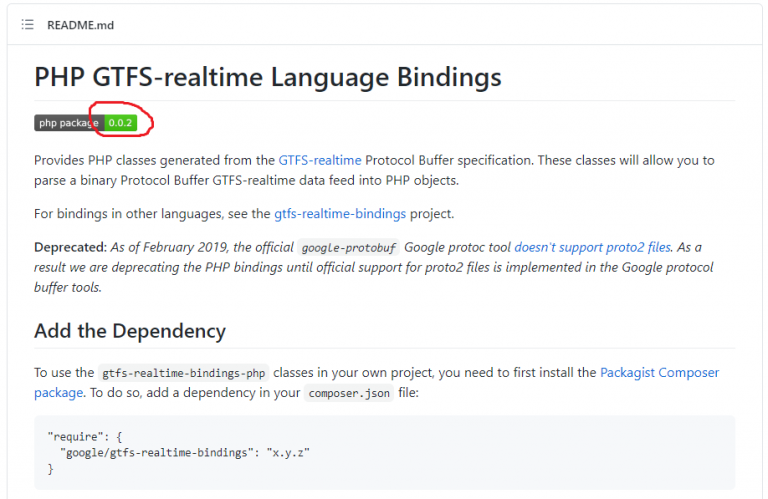Click the README.md file name label

coord(80,24)
